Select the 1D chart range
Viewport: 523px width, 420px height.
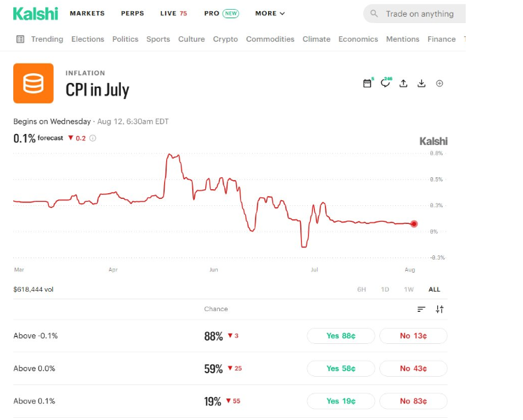click(x=385, y=290)
